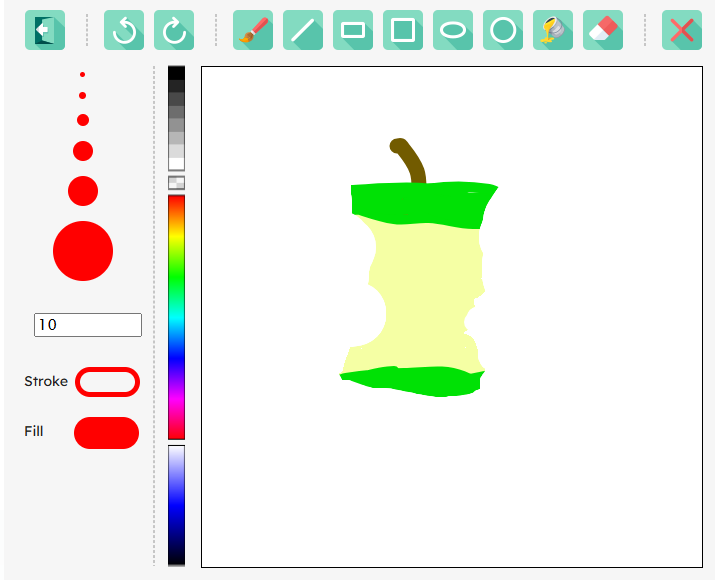Pick green on the hue bar

176,277
